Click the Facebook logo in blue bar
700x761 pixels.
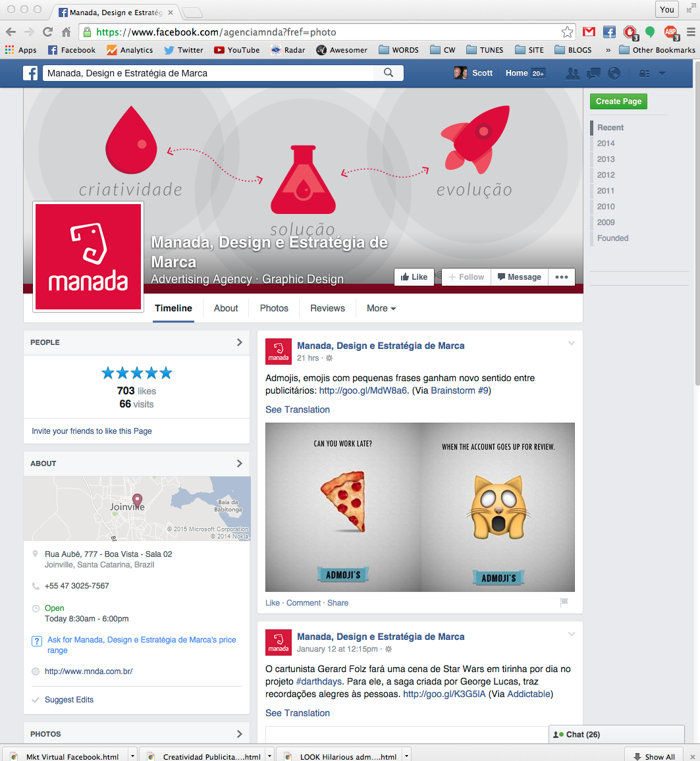(x=30, y=73)
